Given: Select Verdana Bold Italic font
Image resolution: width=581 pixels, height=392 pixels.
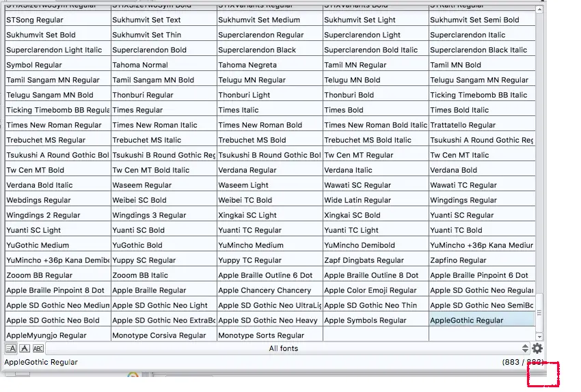Looking at the screenshot, I should tap(58, 185).
